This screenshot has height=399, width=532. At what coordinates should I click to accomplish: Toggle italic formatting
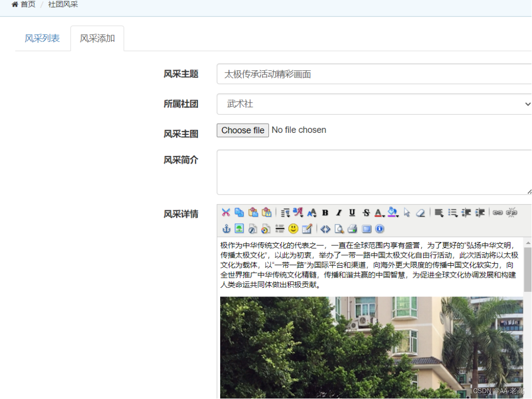point(339,213)
